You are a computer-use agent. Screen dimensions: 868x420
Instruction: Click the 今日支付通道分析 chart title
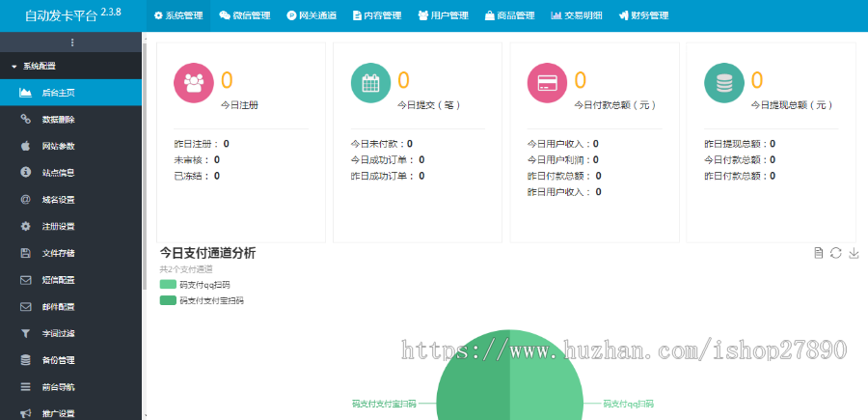pos(207,253)
